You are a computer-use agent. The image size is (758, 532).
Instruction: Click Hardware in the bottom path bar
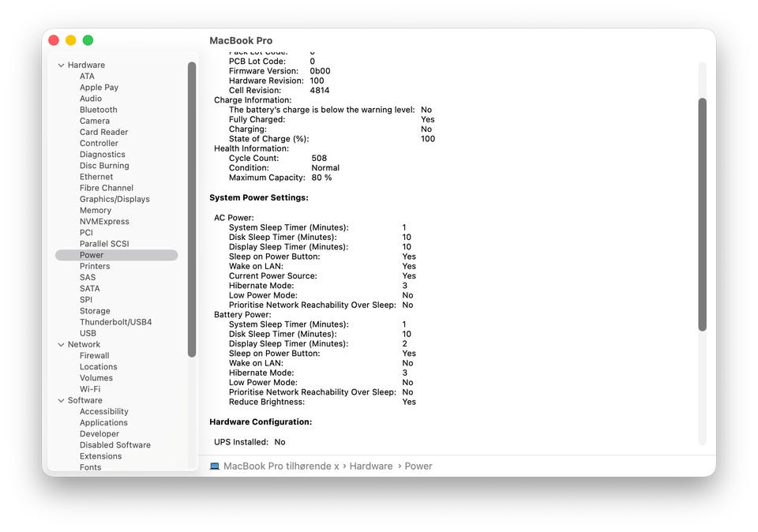point(371,466)
